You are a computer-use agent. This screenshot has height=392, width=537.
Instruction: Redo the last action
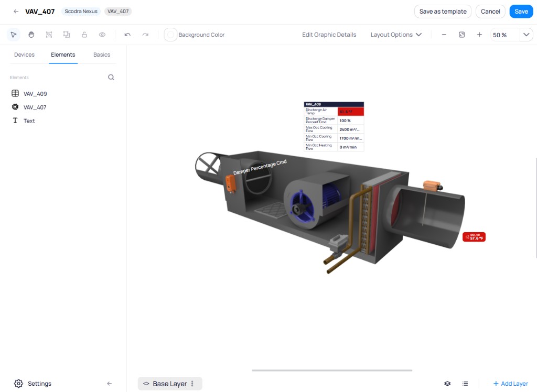click(145, 35)
